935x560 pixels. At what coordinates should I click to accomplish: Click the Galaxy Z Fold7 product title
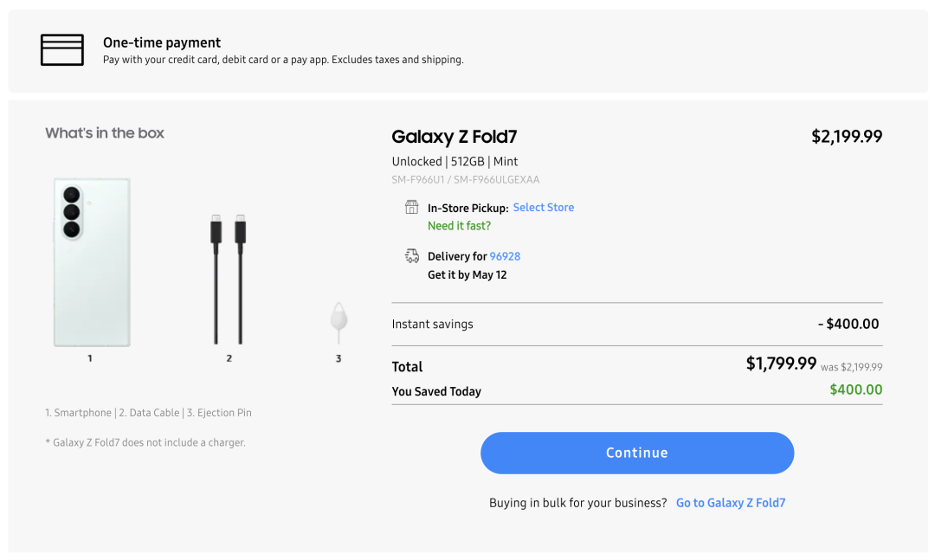pos(455,137)
